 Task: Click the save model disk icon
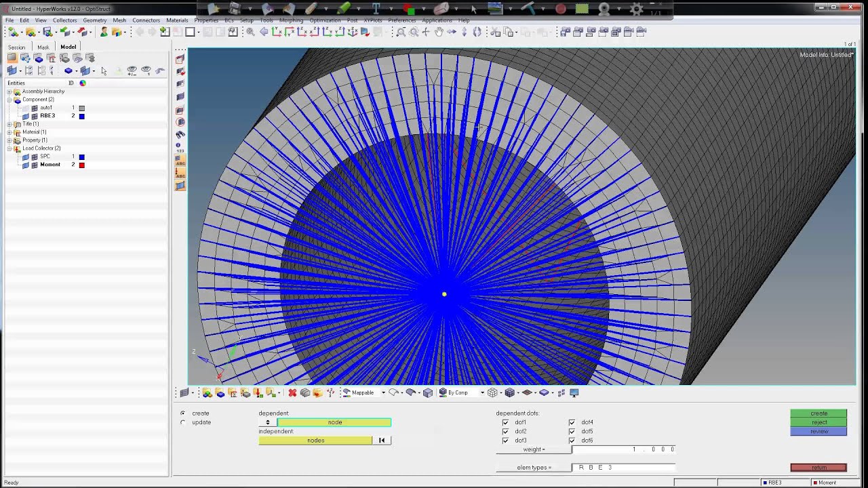tap(47, 32)
